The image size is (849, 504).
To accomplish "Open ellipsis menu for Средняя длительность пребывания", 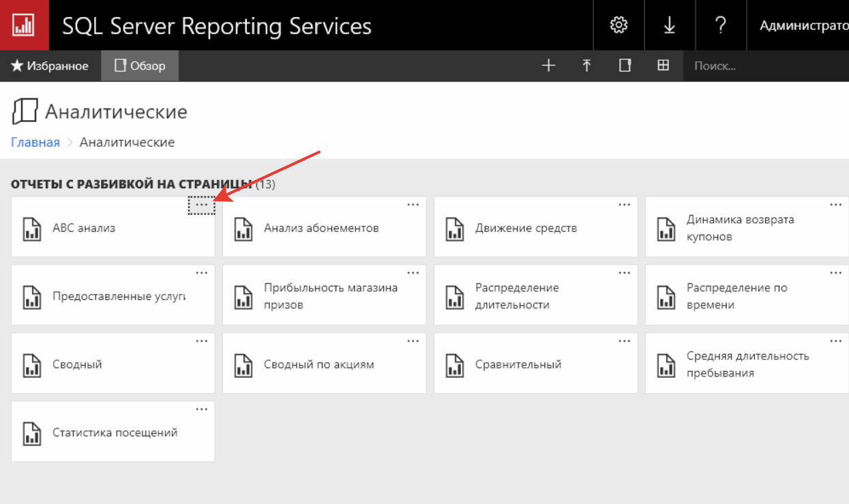I will (836, 341).
